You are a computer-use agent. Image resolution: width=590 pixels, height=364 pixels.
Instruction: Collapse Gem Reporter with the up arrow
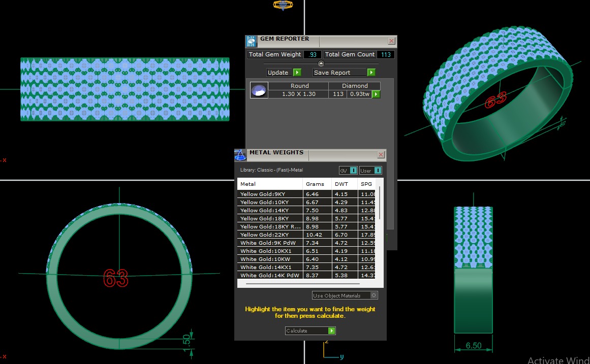pos(321,63)
